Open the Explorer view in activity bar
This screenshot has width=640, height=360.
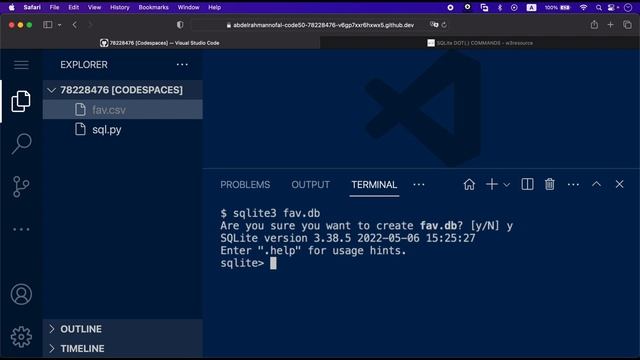[x=21, y=101]
